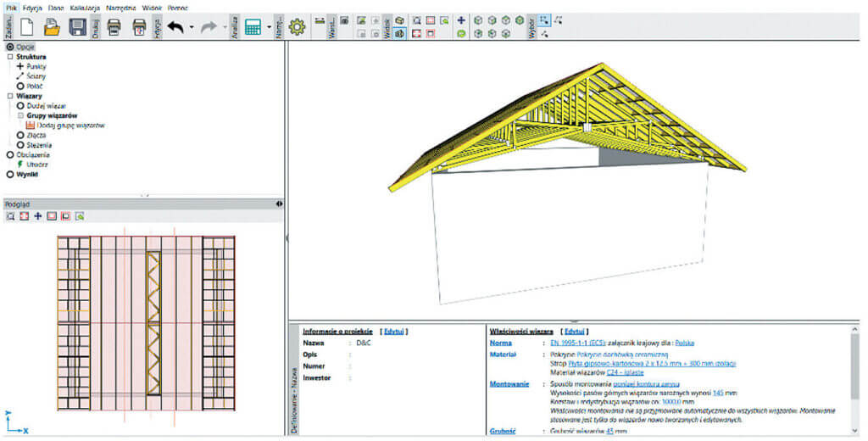Click the red zoom-extents icon in the top toolbar
The width and height of the screenshot is (868, 441).
416,34
